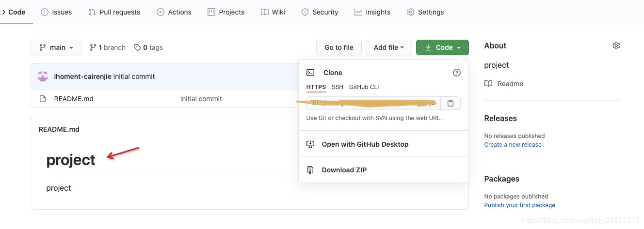Image resolution: width=644 pixels, height=229 pixels.
Task: Expand the Add file dropdown
Action: pyautogui.click(x=389, y=47)
